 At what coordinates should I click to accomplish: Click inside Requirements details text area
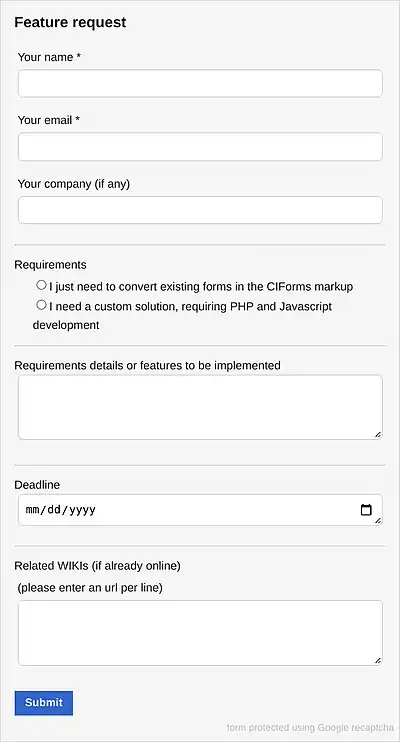(200, 407)
